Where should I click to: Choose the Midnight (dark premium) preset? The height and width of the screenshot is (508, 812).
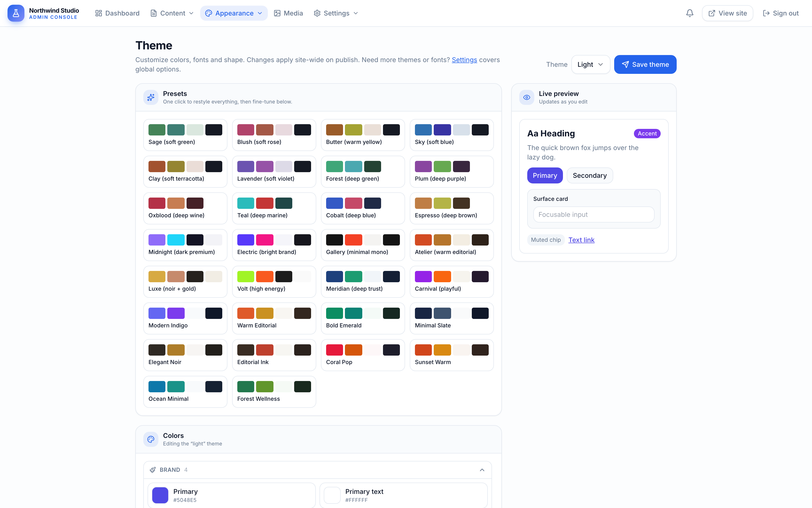pos(185,245)
